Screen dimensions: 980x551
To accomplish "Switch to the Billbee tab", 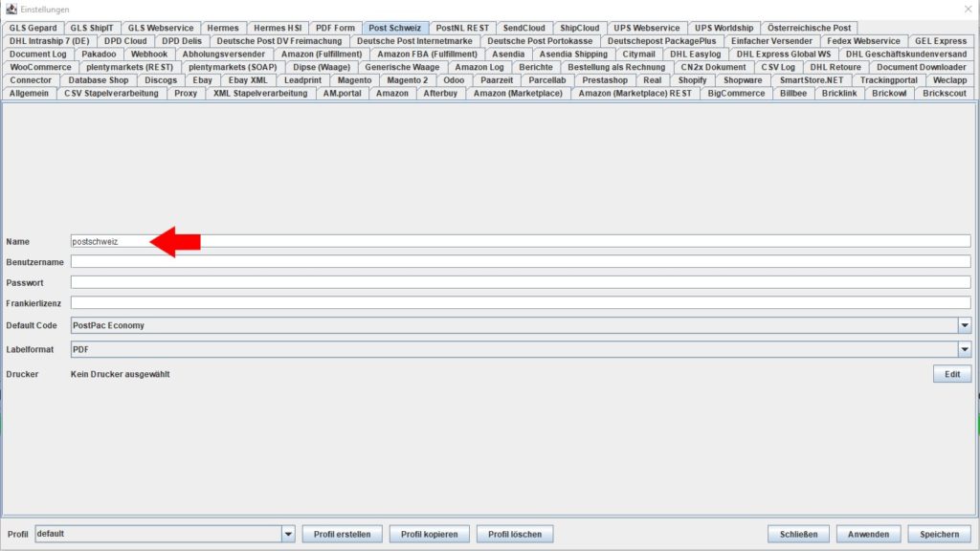I will 793,94.
